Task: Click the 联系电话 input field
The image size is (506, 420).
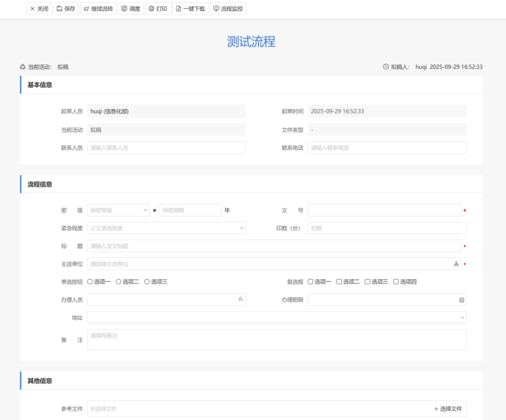Action: pyautogui.click(x=387, y=148)
